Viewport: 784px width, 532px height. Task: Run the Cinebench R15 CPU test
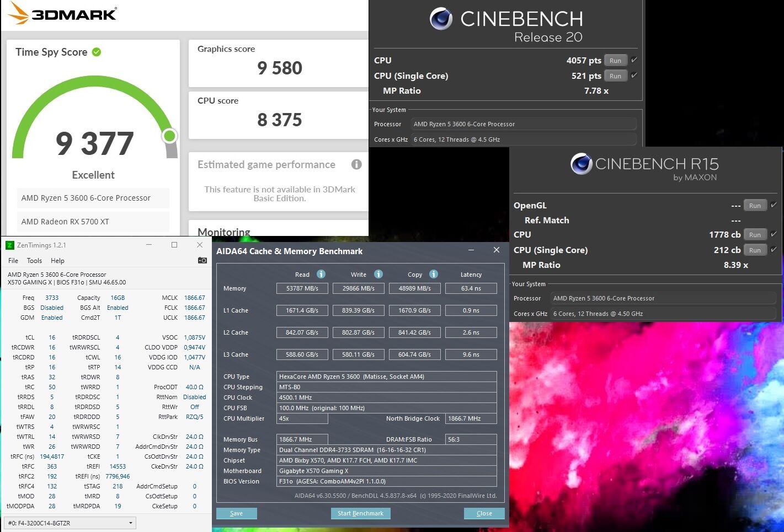[x=755, y=235]
